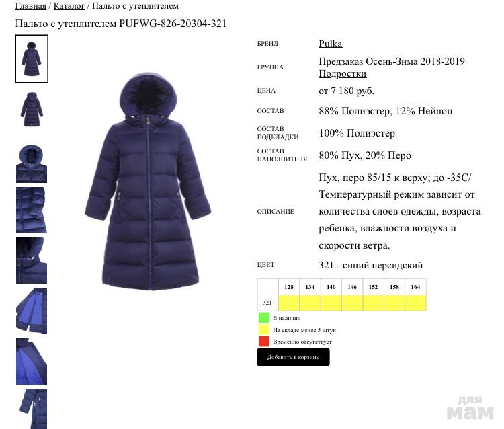Screen dimensions: 504x429
Task: Open the Подростки group link
Action: click(342, 73)
